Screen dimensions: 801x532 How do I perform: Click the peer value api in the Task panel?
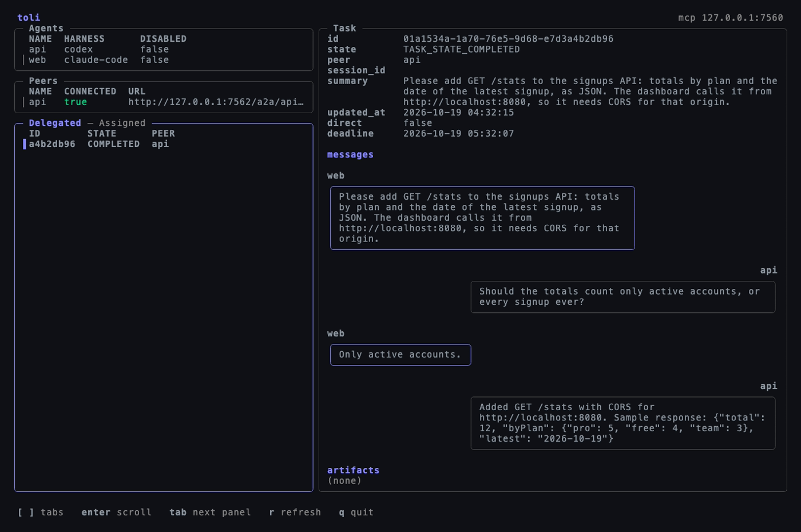[412, 60]
